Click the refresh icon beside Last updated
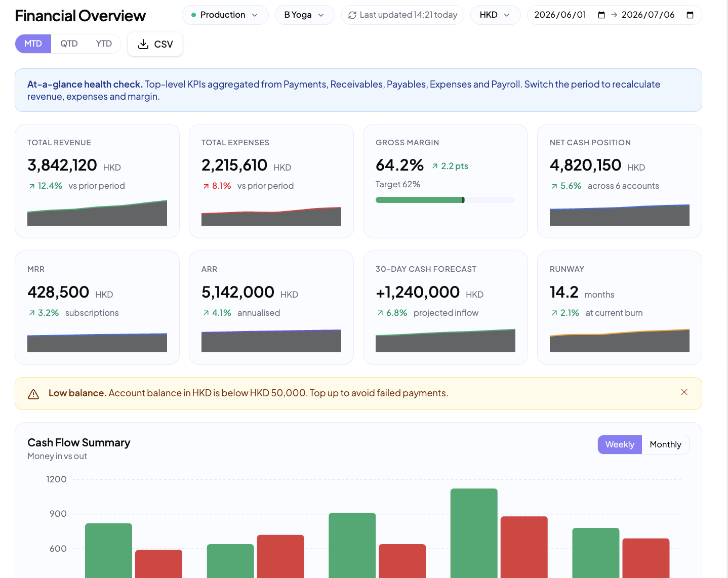The height and width of the screenshot is (578, 728). pyautogui.click(x=352, y=15)
